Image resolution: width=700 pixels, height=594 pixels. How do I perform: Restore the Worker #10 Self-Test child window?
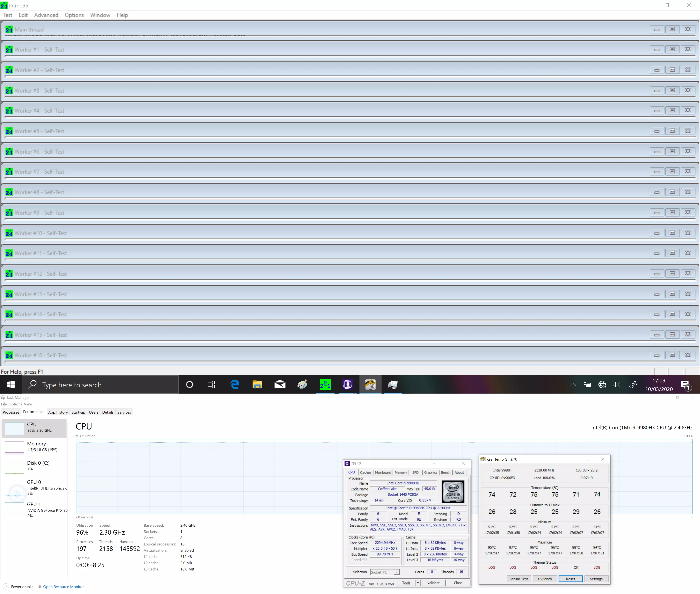point(672,233)
